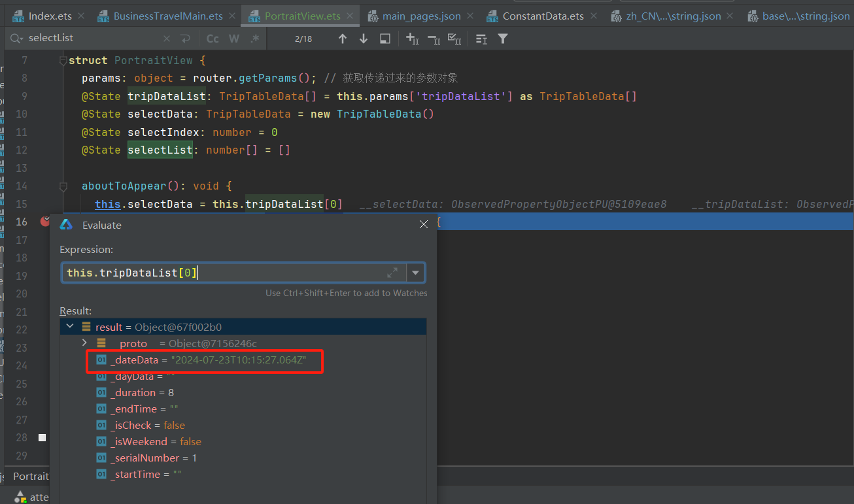Select the _isWeekend = false row
Screen dimensions: 854x504
(x=243, y=442)
